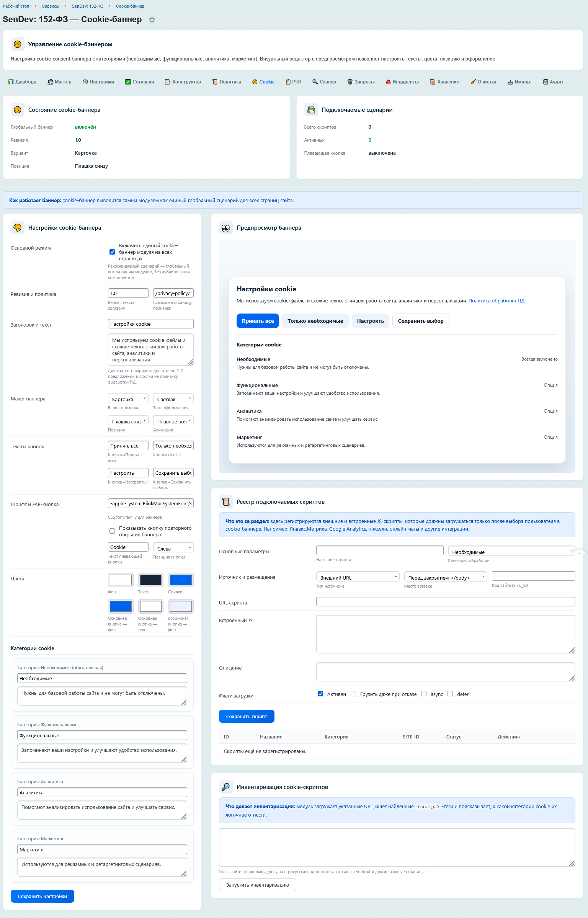Toggle the async load flag checkbox
Viewport: 588px width, 918px height.
[424, 694]
